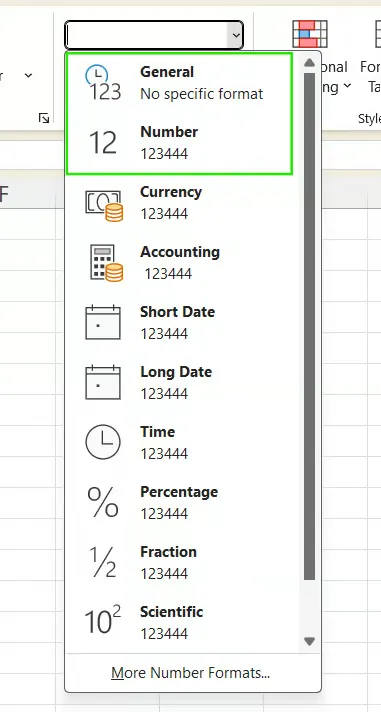Collapse the number format dropdown arrow
381x712 pixels.
coord(235,35)
